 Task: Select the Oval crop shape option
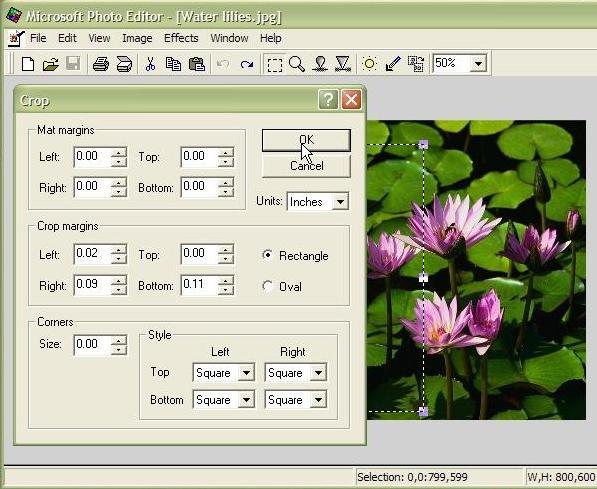point(268,286)
